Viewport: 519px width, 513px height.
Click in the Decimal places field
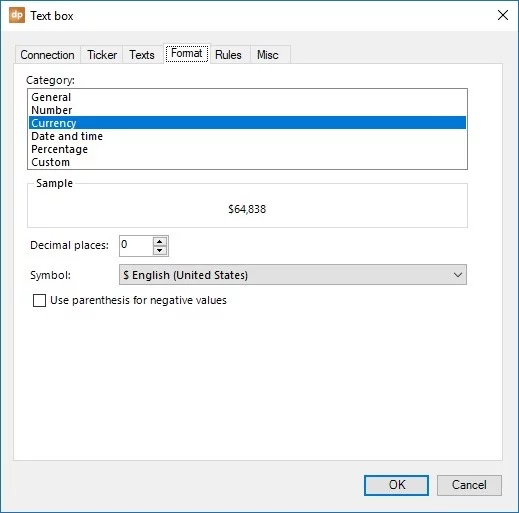pyautogui.click(x=136, y=246)
